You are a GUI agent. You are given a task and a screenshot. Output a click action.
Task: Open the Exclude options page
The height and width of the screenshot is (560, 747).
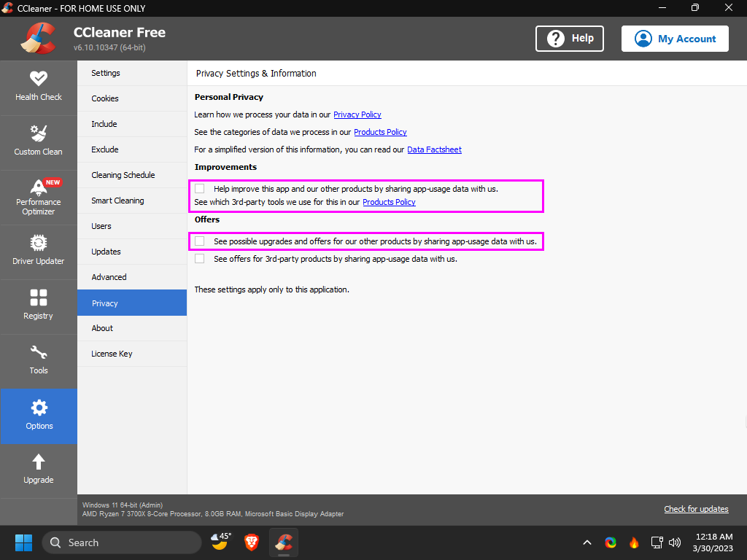click(132, 149)
